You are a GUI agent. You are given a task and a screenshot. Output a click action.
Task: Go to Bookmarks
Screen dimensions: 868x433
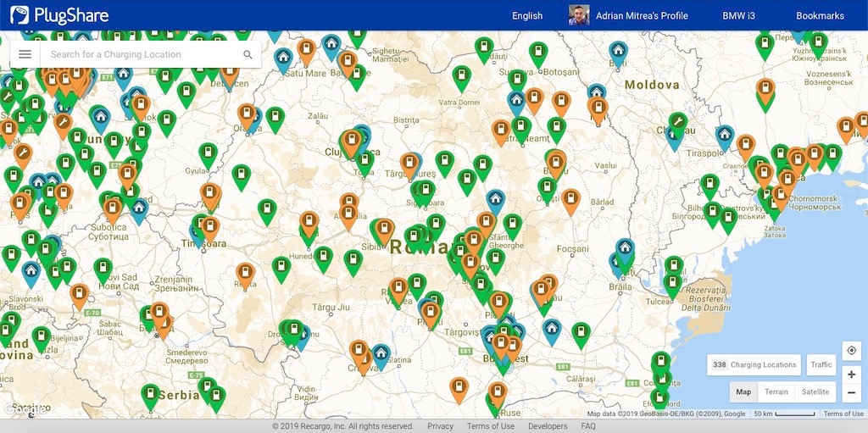[820, 15]
